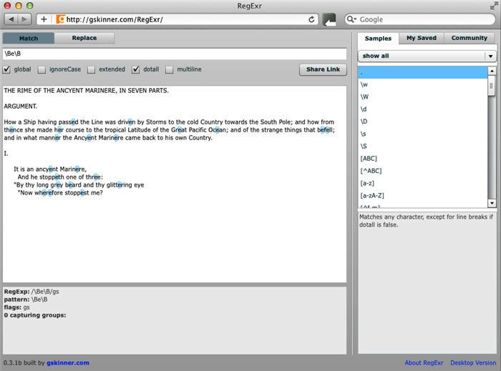Toggle the global flag checkbox
Screen dimensions: 501x371
point(7,69)
